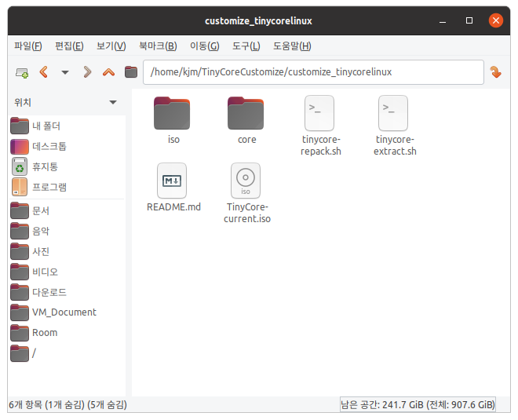Select 사진 bookmark in sidebar
Screen dimensions: 518x420
67,251
